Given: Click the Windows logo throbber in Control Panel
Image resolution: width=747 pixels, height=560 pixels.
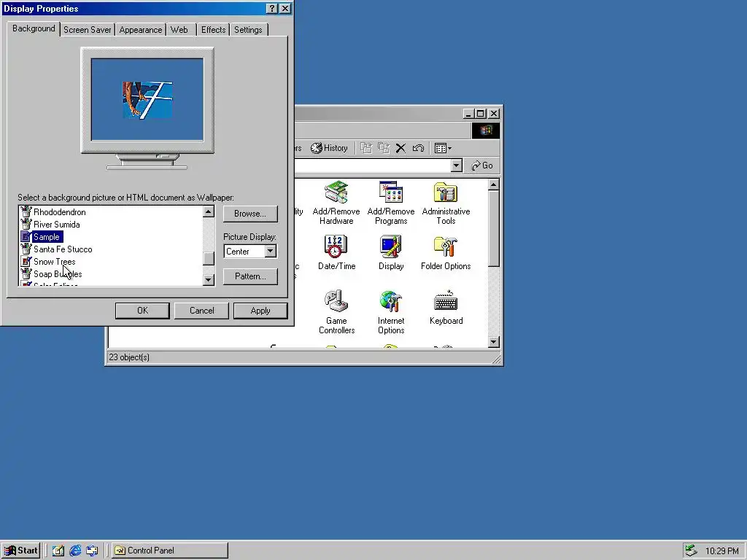Looking at the screenshot, I should [x=485, y=131].
